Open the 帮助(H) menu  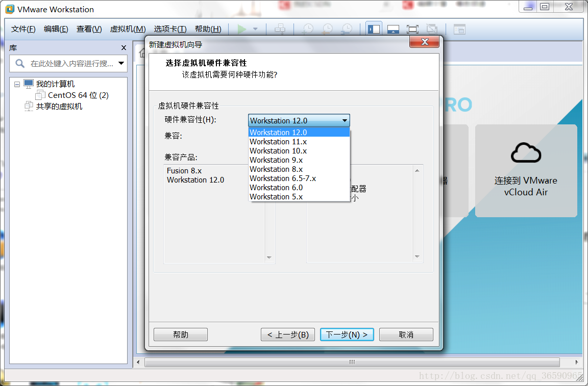pos(208,29)
